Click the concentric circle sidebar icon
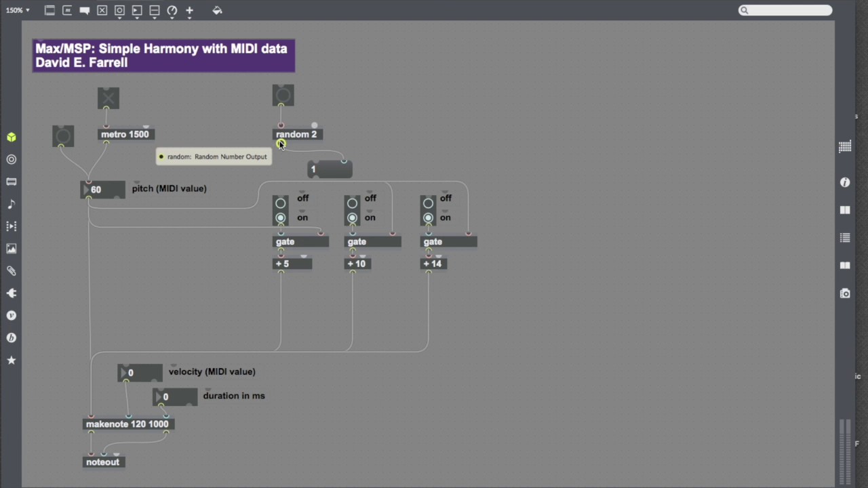The height and width of the screenshot is (488, 868). pos(12,159)
